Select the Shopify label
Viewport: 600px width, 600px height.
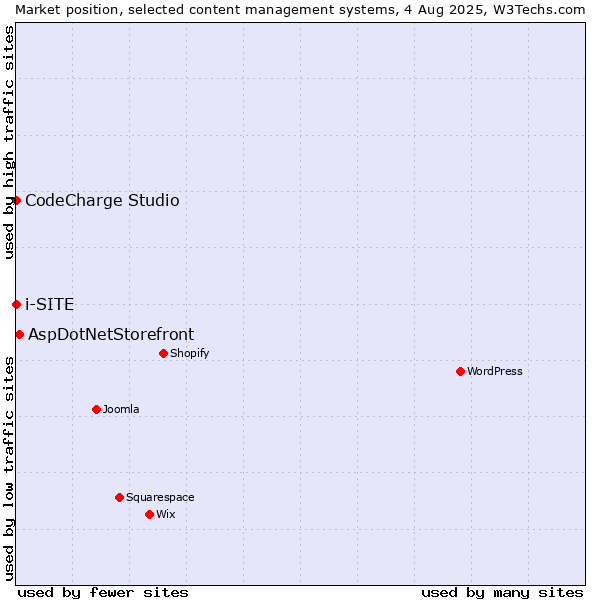pos(190,353)
